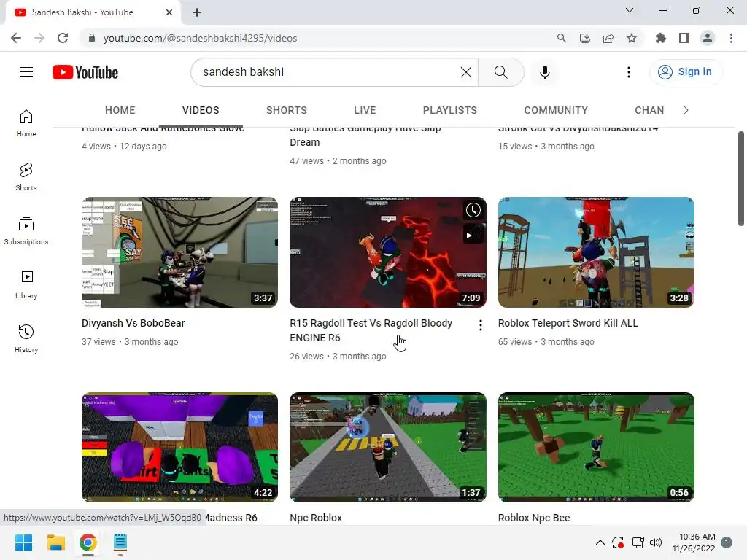Open Subscriptions in the left sidebar

tap(26, 231)
